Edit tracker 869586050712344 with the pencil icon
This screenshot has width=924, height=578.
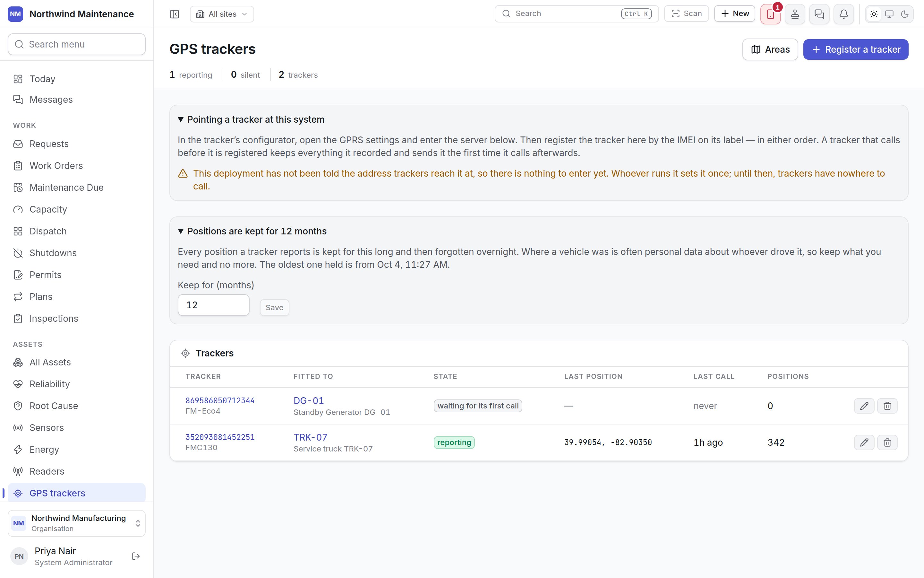pyautogui.click(x=864, y=406)
